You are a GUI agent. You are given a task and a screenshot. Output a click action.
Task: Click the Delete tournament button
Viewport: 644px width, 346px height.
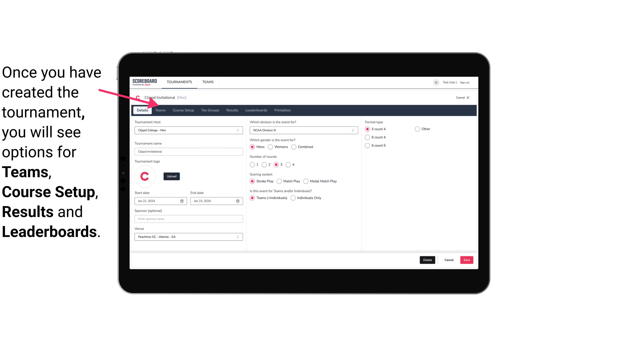click(x=427, y=260)
